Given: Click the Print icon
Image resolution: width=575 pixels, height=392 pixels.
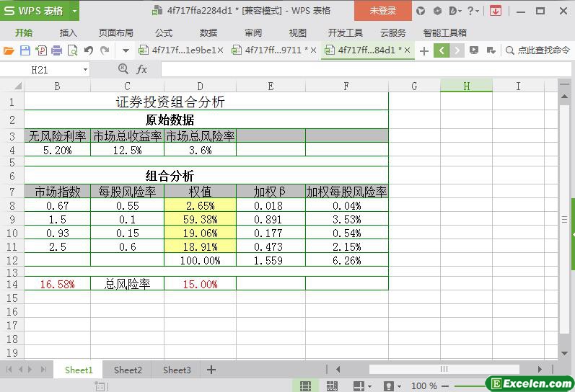Looking at the screenshot, I should (56, 50).
